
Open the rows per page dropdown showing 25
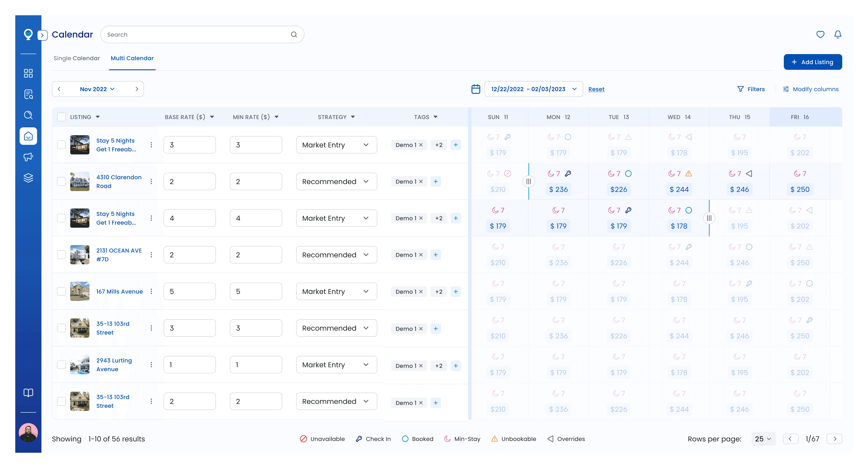(x=763, y=439)
